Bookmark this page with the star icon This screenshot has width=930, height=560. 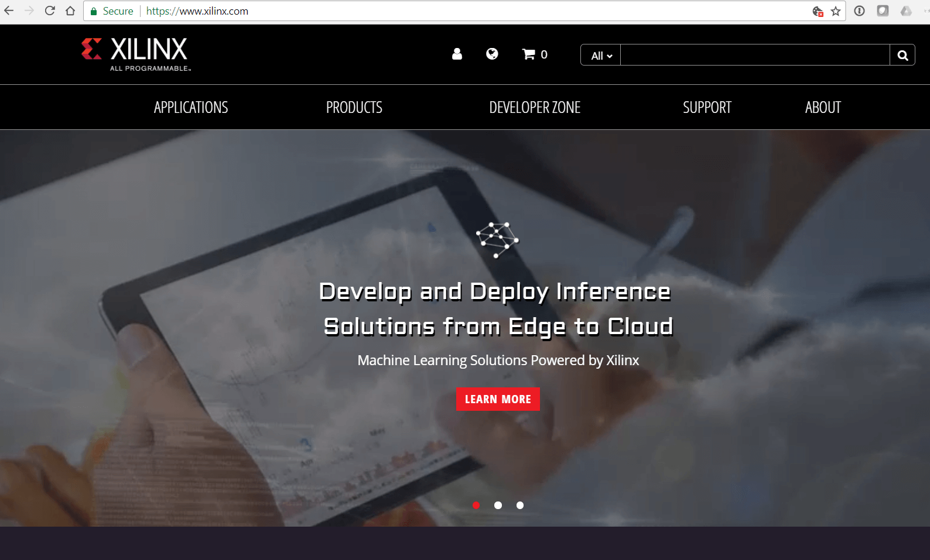(x=836, y=11)
